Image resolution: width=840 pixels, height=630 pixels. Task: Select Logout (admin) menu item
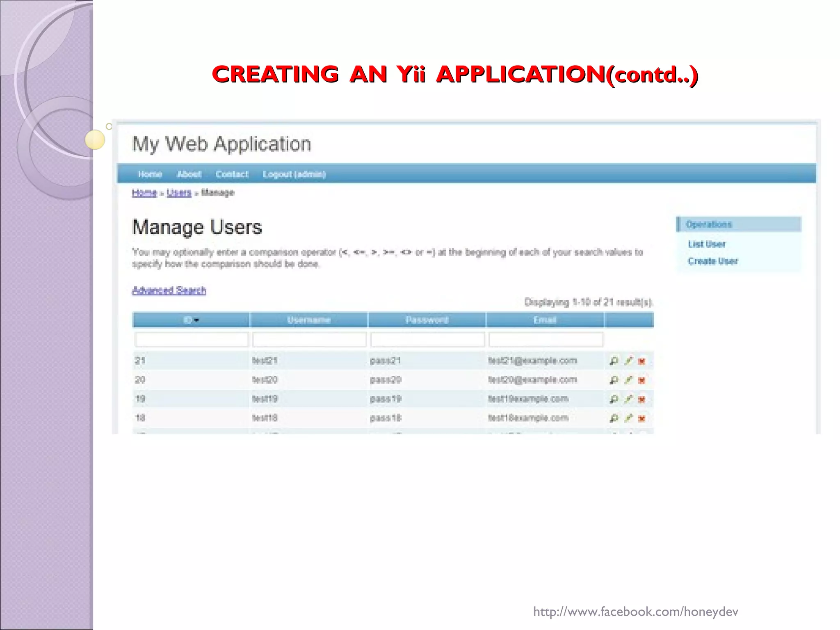294,174
